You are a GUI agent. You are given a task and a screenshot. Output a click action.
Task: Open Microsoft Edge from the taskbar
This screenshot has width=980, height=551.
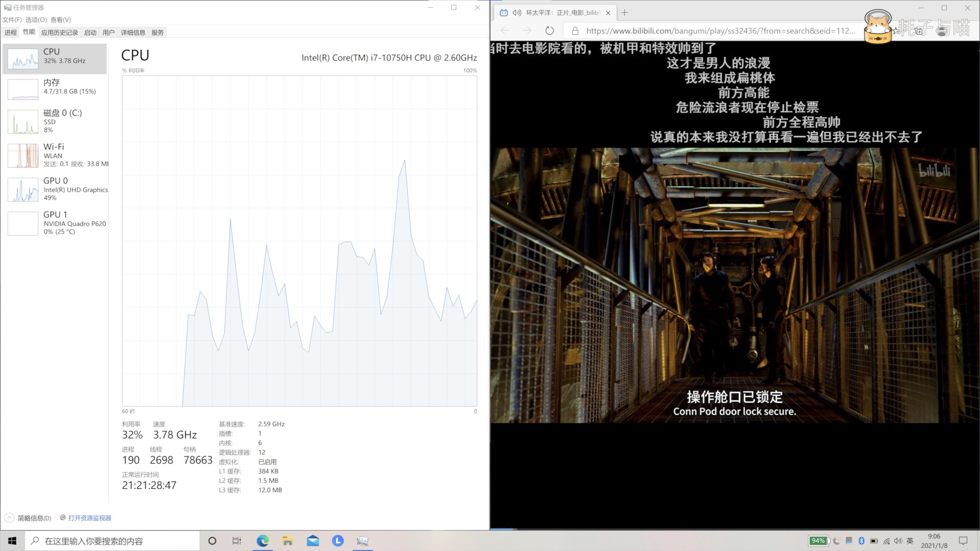[x=262, y=541]
